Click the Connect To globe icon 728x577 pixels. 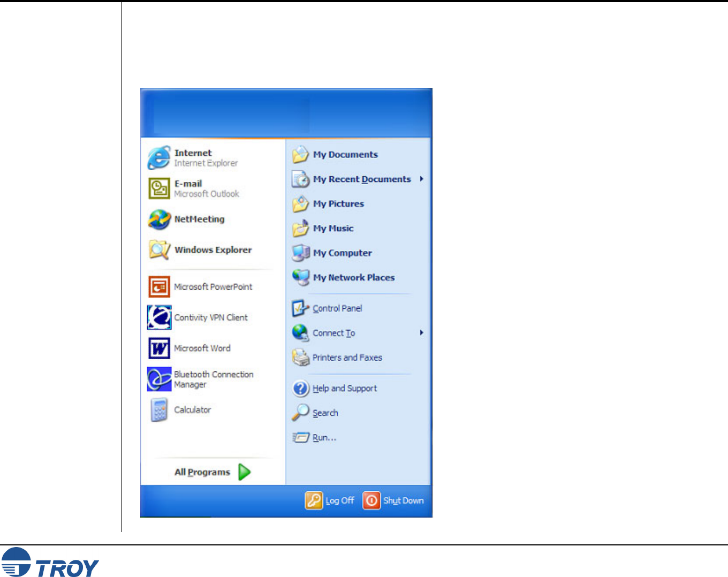pyautogui.click(x=301, y=333)
